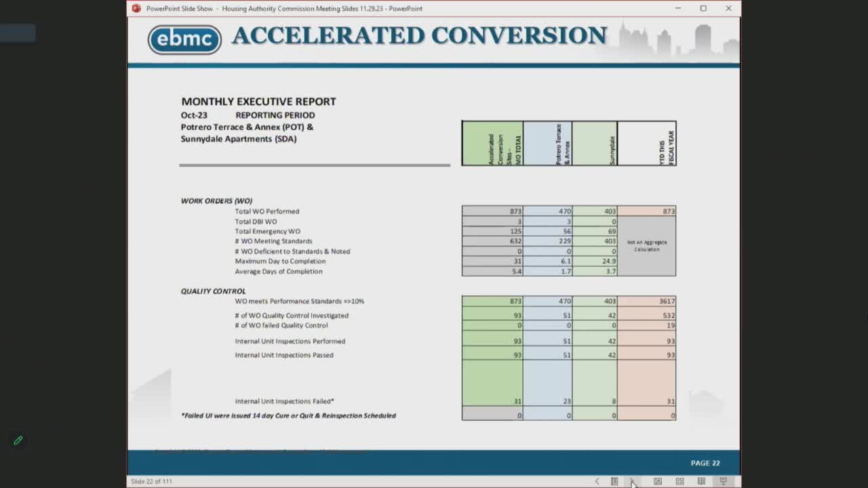The width and height of the screenshot is (868, 488).
Task: Start Slide Show from the status bar icon
Action: (x=723, y=481)
